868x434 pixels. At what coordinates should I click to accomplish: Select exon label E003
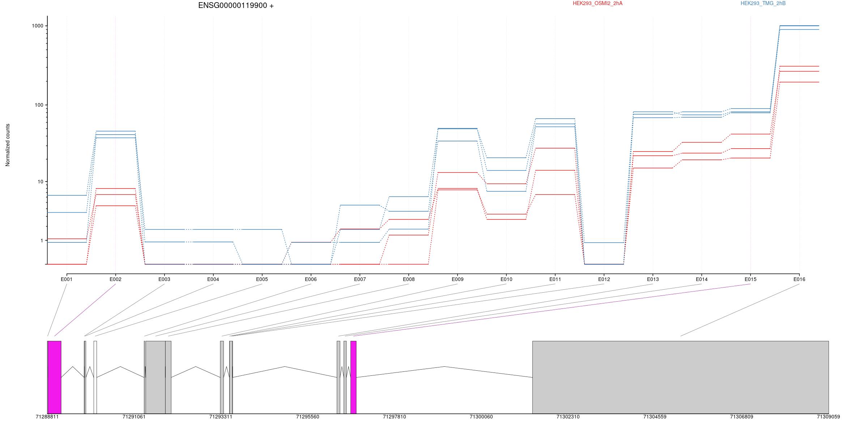164,279
